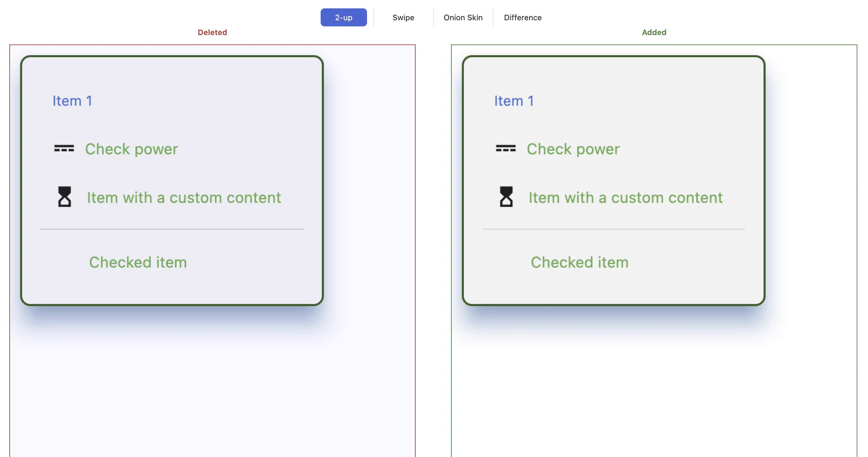
Task: Click 'Checked item' in Deleted image
Action: 138,262
